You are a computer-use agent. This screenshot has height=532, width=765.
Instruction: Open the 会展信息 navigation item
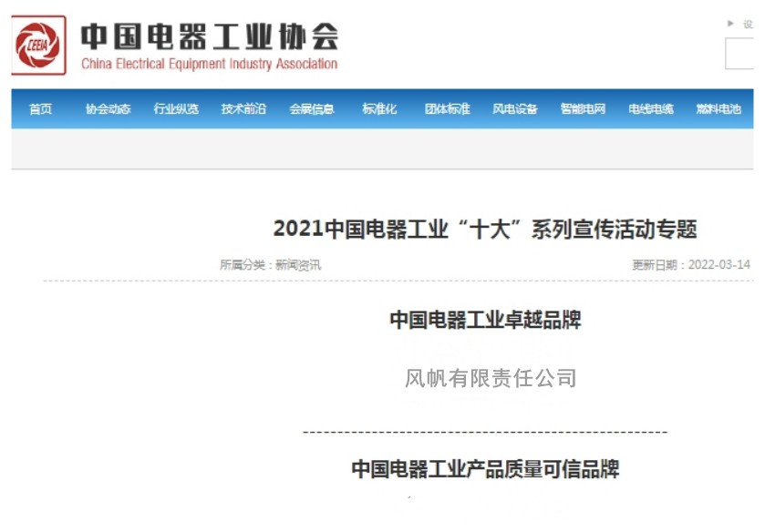pyautogui.click(x=312, y=108)
